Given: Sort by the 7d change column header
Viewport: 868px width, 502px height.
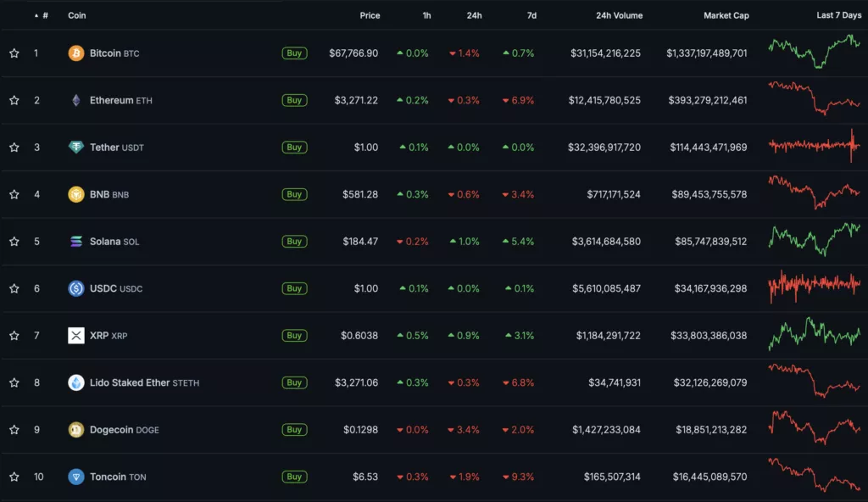Looking at the screenshot, I should (x=531, y=15).
